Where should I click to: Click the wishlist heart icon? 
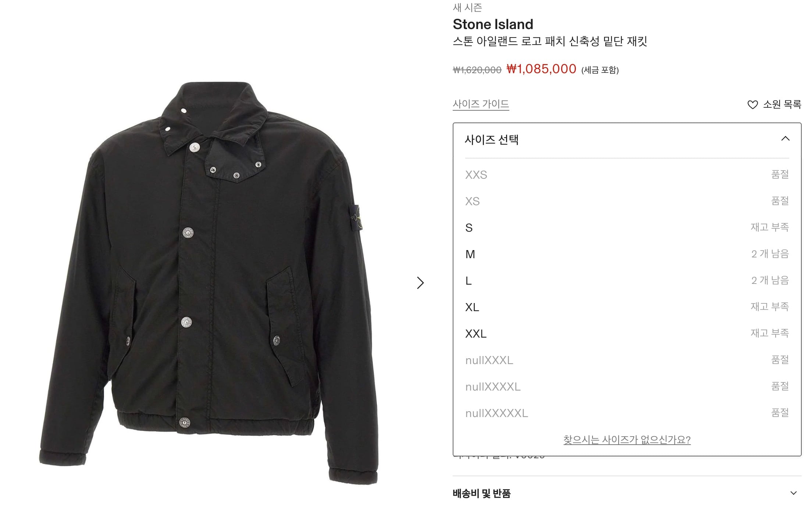click(x=752, y=105)
